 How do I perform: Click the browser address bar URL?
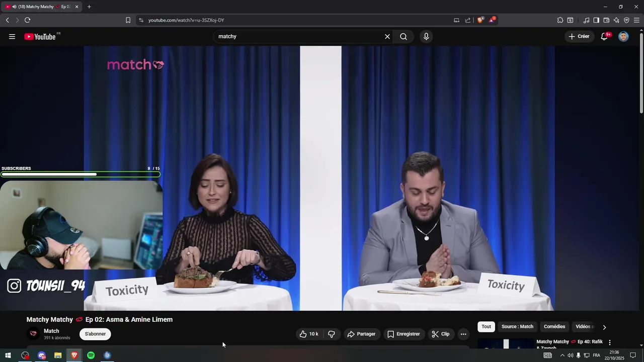(x=186, y=20)
